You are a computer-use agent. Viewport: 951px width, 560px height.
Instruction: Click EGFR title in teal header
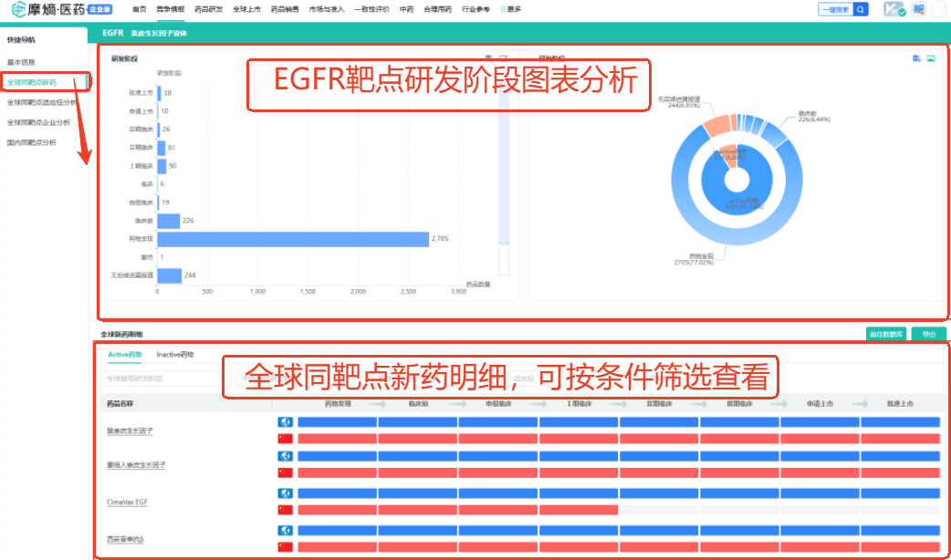(113, 33)
